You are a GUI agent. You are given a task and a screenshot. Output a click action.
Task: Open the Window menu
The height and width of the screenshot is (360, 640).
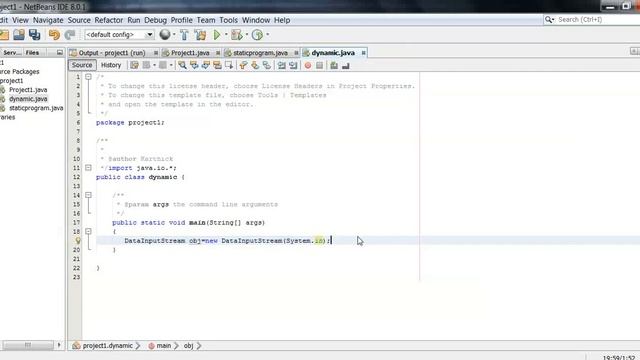point(256,20)
